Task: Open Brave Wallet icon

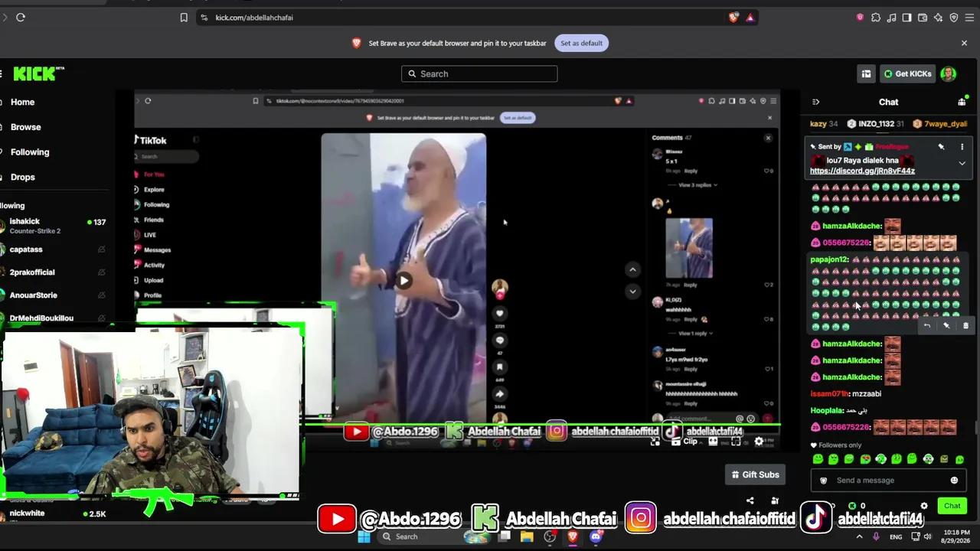Action: tap(923, 18)
